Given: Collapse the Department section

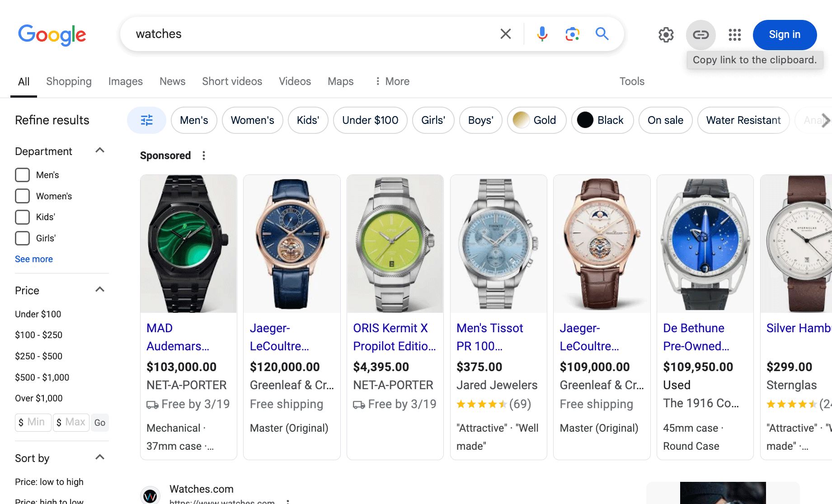Looking at the screenshot, I should 100,151.
